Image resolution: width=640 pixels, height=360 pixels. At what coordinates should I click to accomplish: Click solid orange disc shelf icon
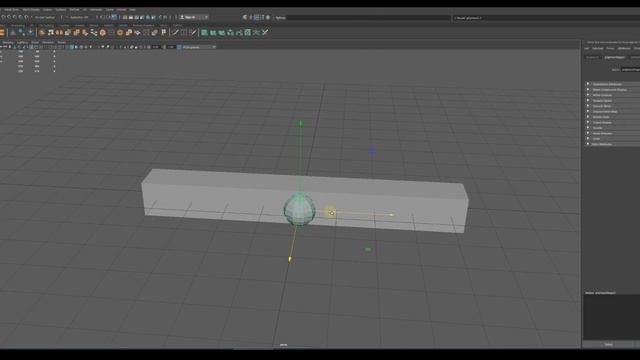120,32
